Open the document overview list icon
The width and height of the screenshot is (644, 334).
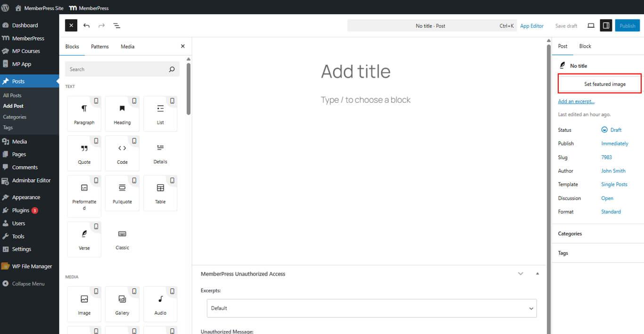click(x=116, y=25)
